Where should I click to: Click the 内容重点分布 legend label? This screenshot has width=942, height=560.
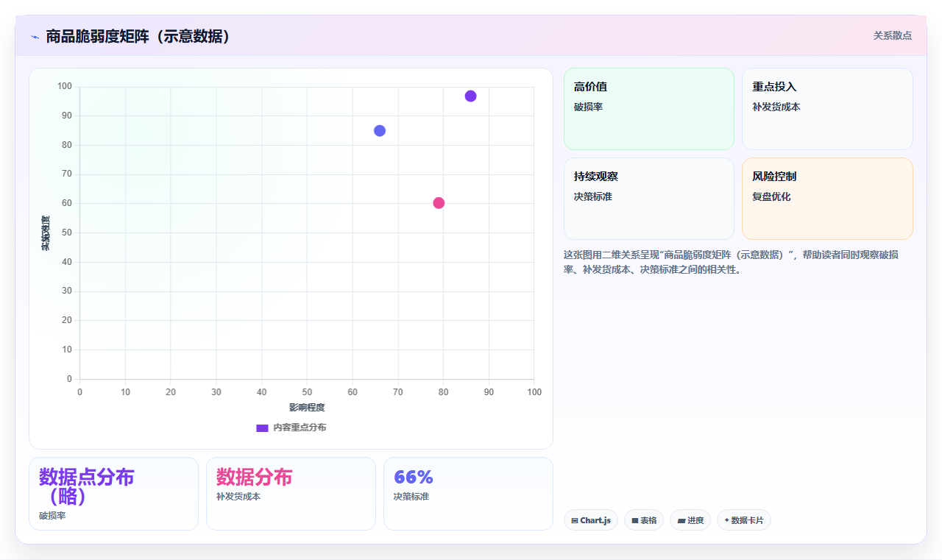tap(300, 428)
